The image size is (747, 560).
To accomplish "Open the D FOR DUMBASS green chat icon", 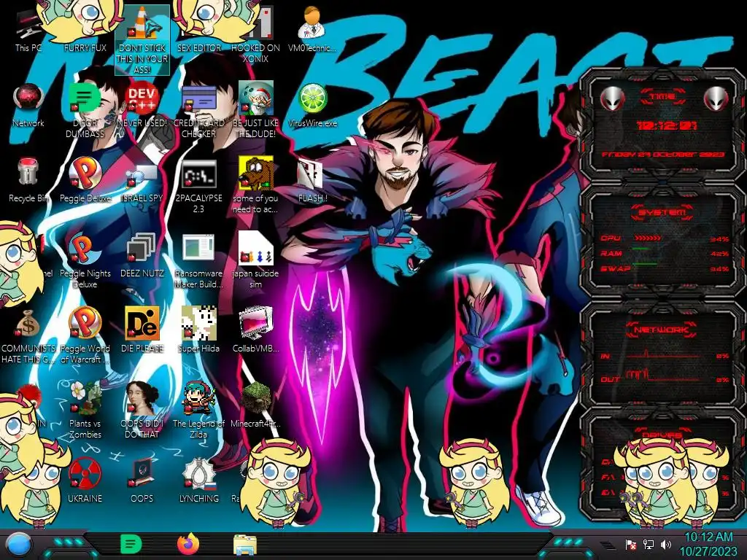I will click(85, 111).
